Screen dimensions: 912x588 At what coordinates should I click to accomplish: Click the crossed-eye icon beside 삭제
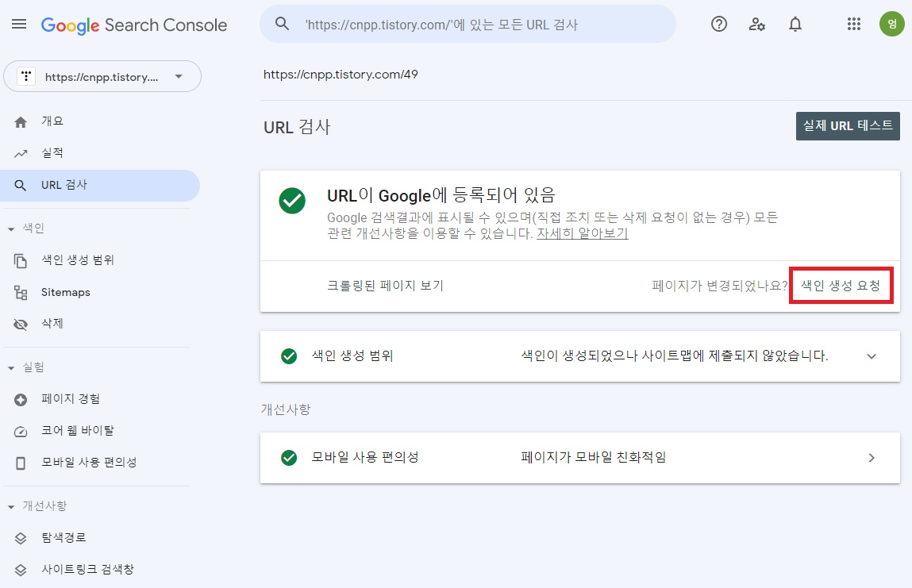click(21, 324)
